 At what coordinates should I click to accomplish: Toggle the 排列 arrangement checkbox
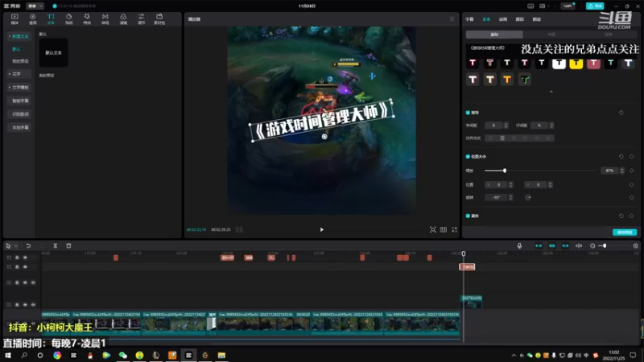[x=468, y=113]
